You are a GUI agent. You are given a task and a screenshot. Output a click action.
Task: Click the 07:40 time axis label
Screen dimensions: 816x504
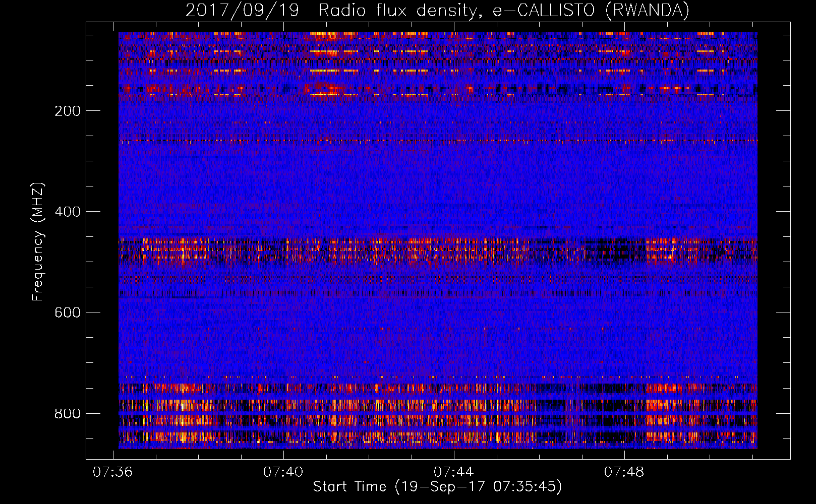283,472
